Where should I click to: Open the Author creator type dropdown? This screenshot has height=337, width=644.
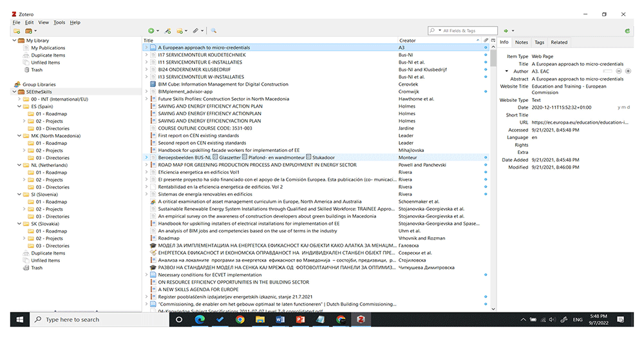(507, 72)
